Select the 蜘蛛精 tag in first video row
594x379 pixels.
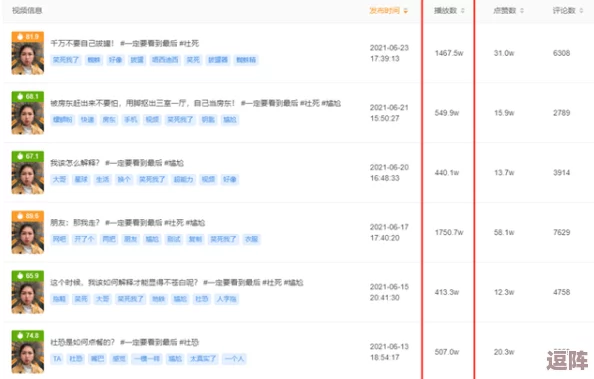point(246,60)
